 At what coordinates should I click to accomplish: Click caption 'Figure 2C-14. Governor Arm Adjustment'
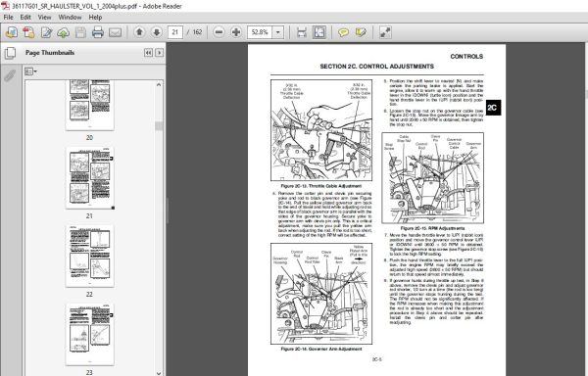click(x=321, y=349)
